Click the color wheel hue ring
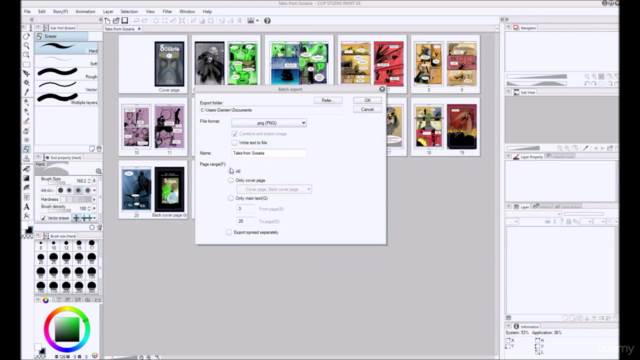The height and width of the screenshot is (360, 640). [x=67, y=309]
